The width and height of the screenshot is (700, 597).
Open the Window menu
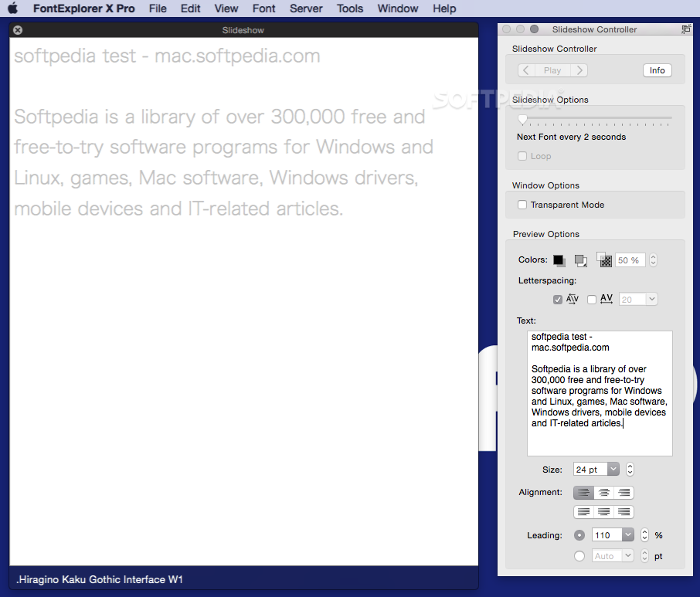[398, 8]
